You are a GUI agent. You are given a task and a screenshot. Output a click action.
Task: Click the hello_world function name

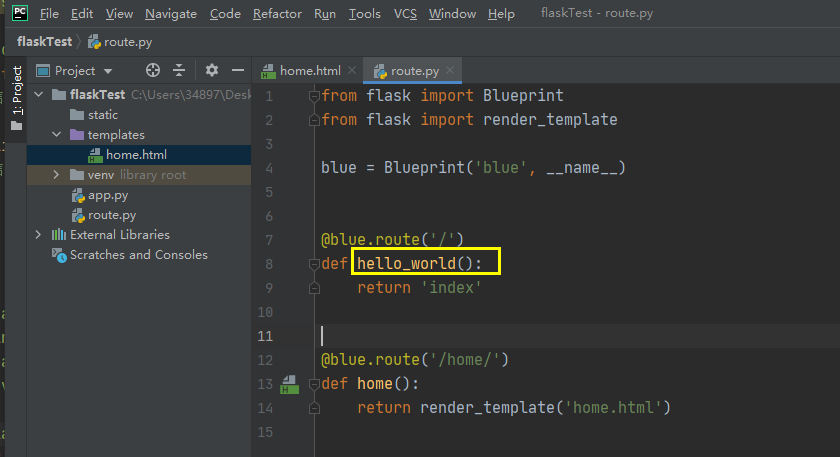[x=407, y=264]
